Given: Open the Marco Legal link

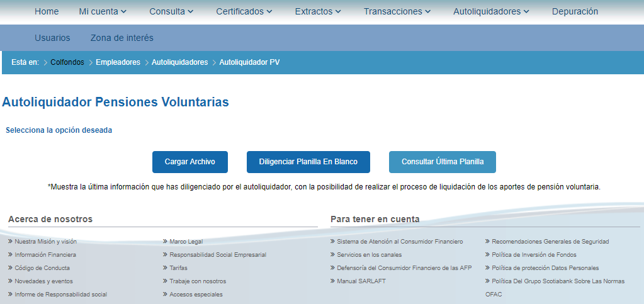Looking at the screenshot, I should 186,242.
